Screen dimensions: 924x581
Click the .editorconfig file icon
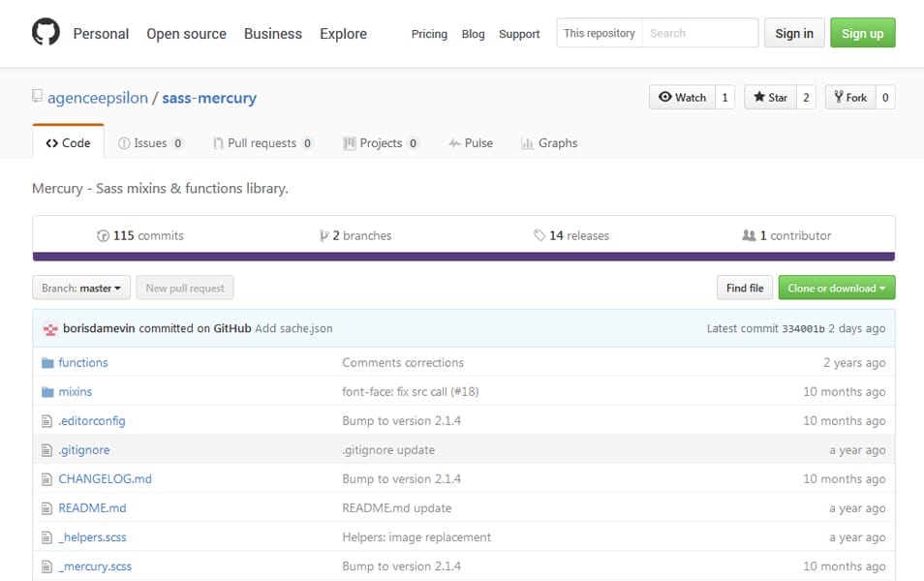47,421
